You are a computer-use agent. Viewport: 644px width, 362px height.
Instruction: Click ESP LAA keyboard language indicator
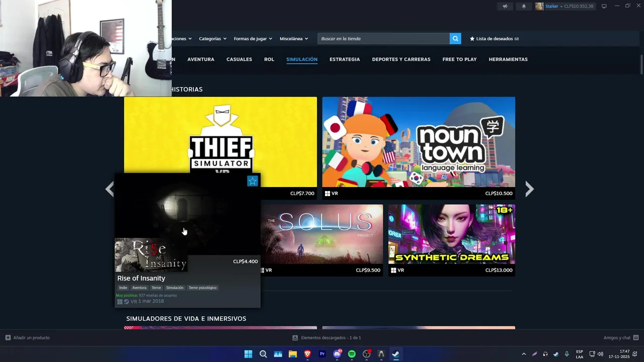tap(580, 354)
